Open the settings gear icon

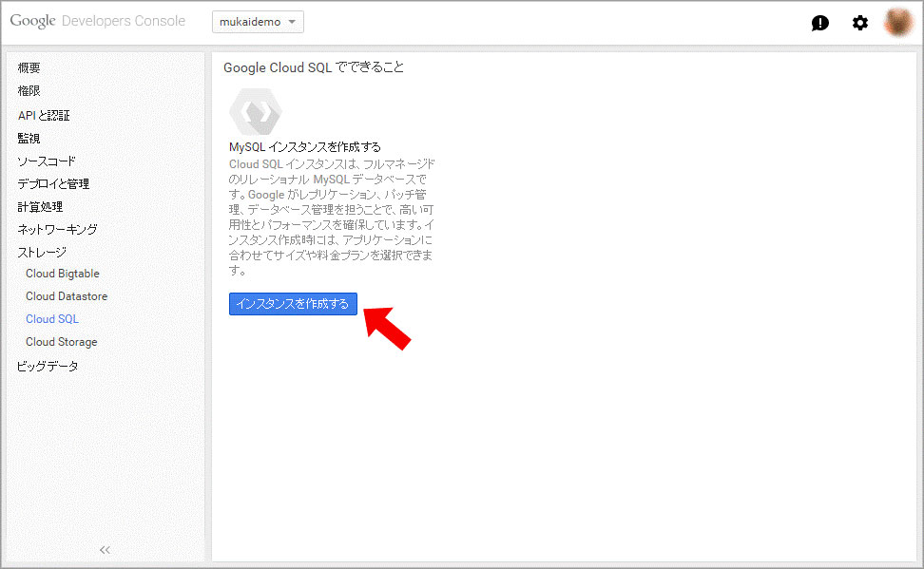[x=859, y=23]
